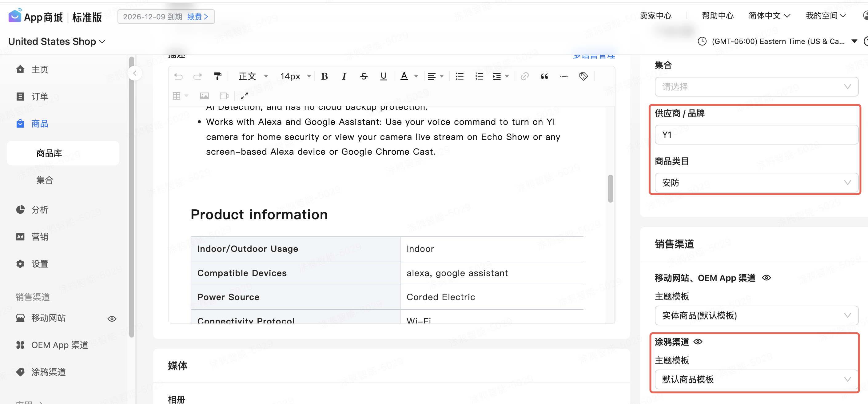Toggle eye icon beside 涂鸦渠道 heading
Screen dimensions: 868x404
point(698,342)
